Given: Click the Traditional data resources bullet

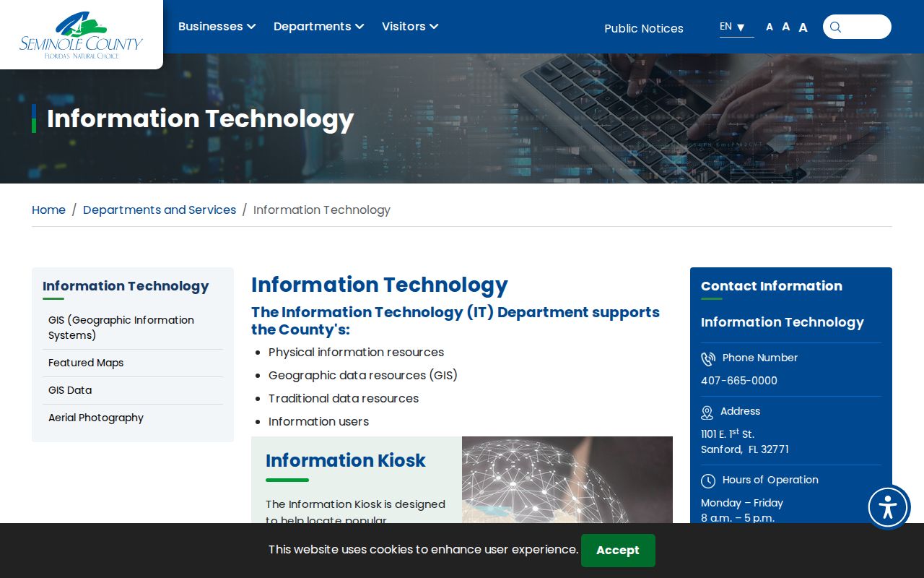Looking at the screenshot, I should coord(344,398).
